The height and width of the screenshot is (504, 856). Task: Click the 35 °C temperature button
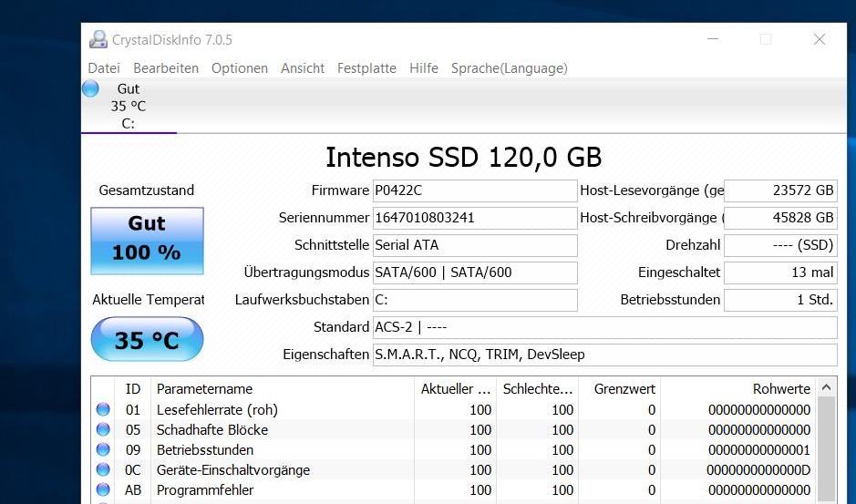147,339
